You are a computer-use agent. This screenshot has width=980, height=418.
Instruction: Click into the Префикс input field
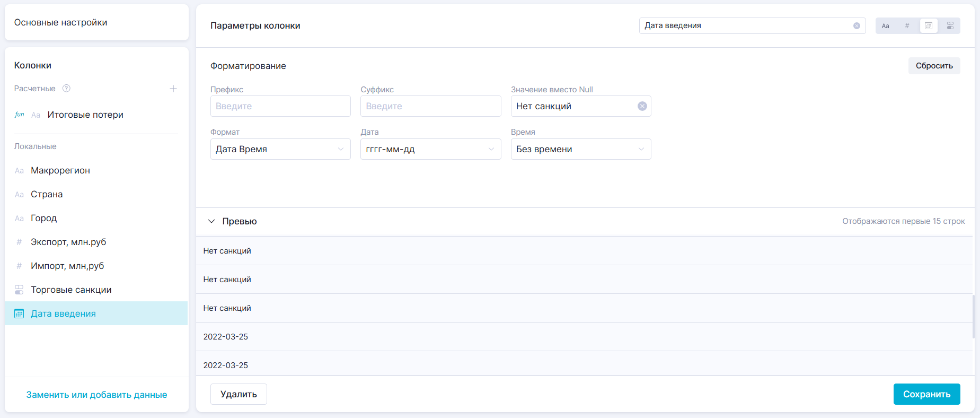pos(280,106)
